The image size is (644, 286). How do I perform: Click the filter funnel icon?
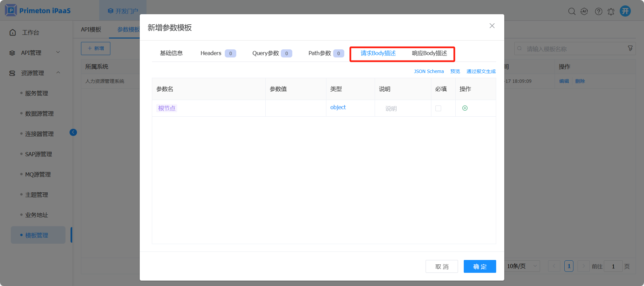coord(630,49)
